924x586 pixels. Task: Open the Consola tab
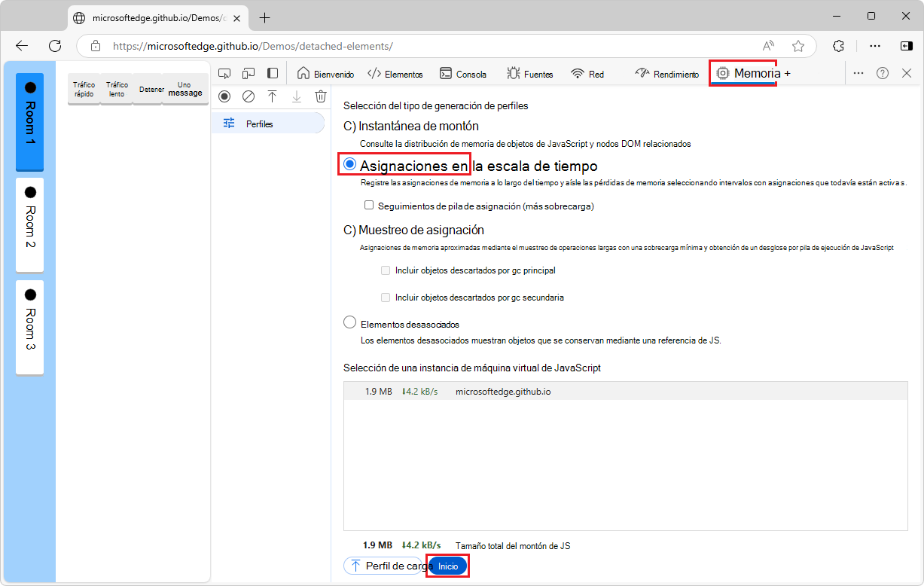click(463, 74)
